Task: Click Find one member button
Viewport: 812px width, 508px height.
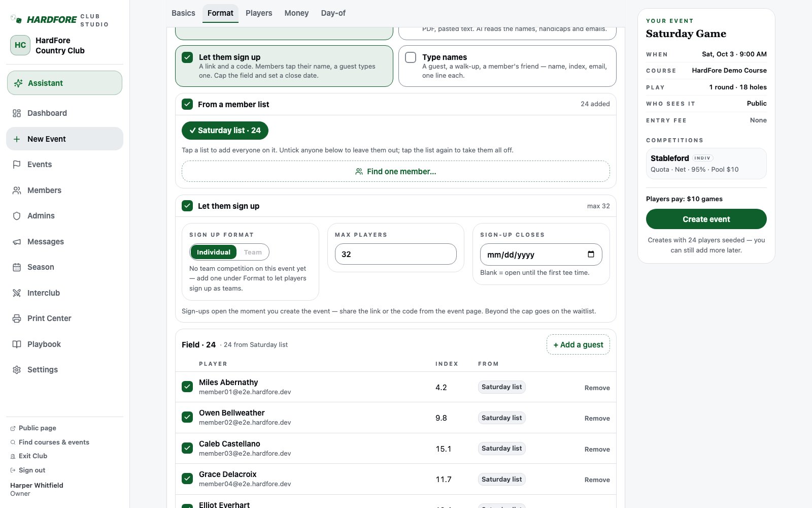Action: click(396, 171)
